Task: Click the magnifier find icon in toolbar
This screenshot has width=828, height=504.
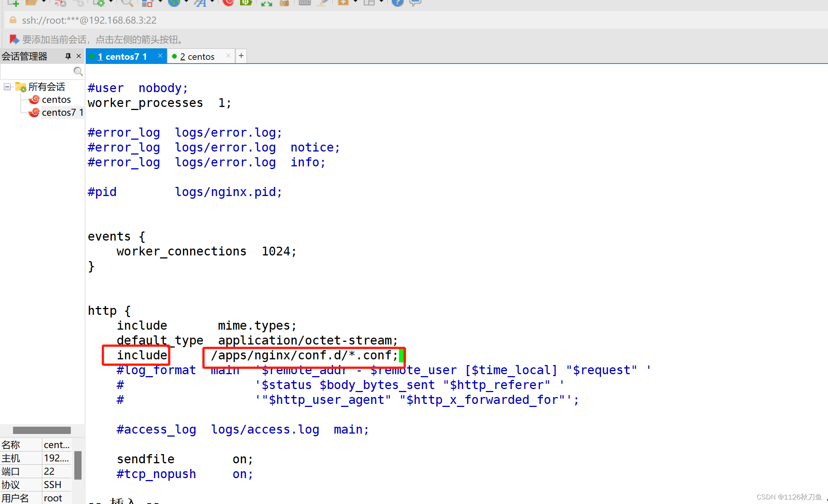Action: (x=127, y=3)
